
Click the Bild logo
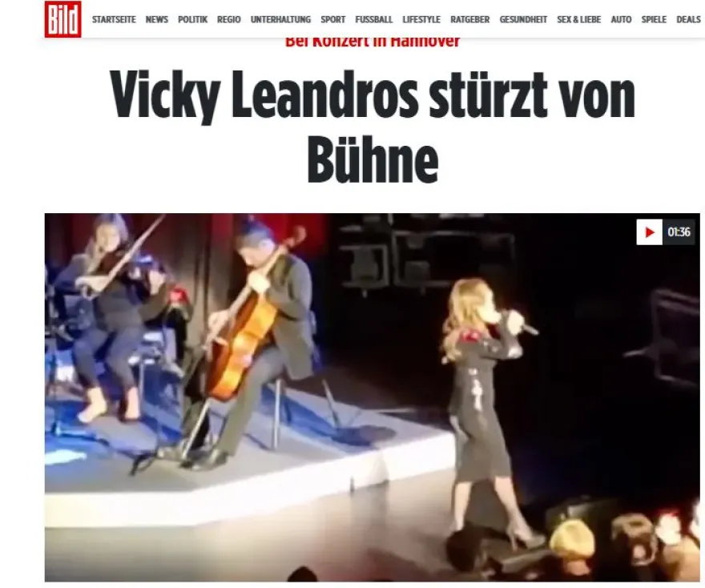(x=63, y=19)
